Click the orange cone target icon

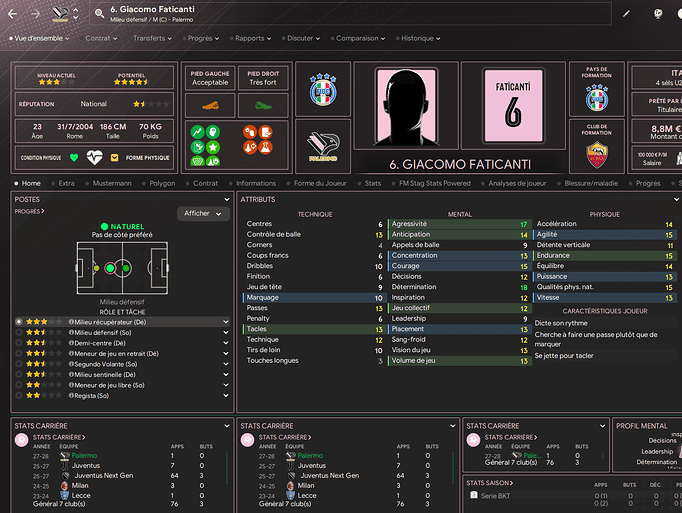pos(250,147)
